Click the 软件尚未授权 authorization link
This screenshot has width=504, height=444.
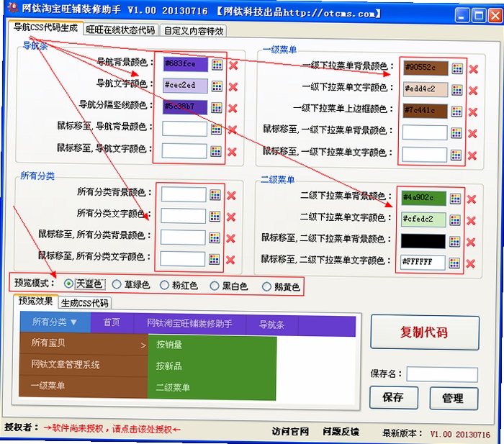112,429
